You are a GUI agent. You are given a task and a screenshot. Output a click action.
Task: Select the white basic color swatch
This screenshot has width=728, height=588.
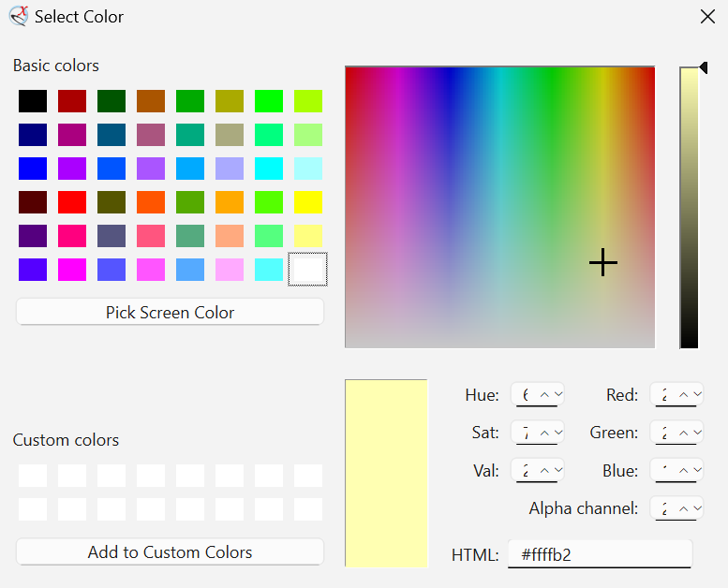(x=308, y=270)
